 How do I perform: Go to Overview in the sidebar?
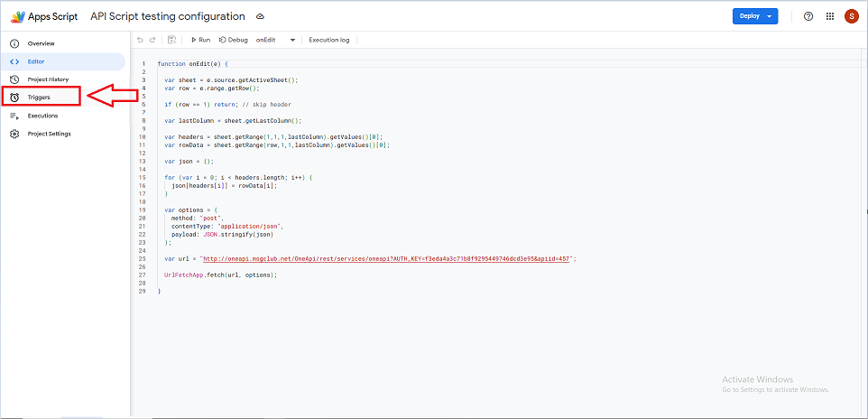point(41,43)
